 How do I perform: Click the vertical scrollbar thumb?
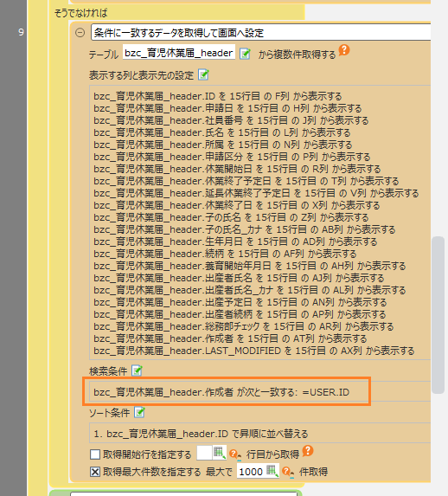tap(438, 315)
